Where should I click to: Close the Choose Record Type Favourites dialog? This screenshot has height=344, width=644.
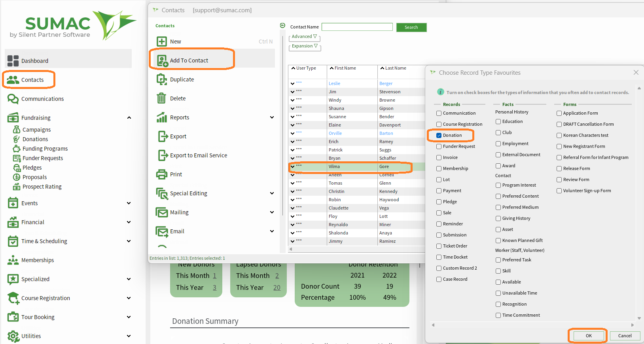click(x=636, y=72)
